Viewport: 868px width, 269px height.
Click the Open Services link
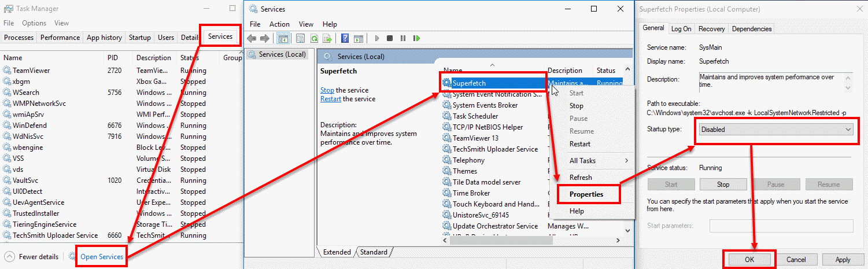[102, 257]
